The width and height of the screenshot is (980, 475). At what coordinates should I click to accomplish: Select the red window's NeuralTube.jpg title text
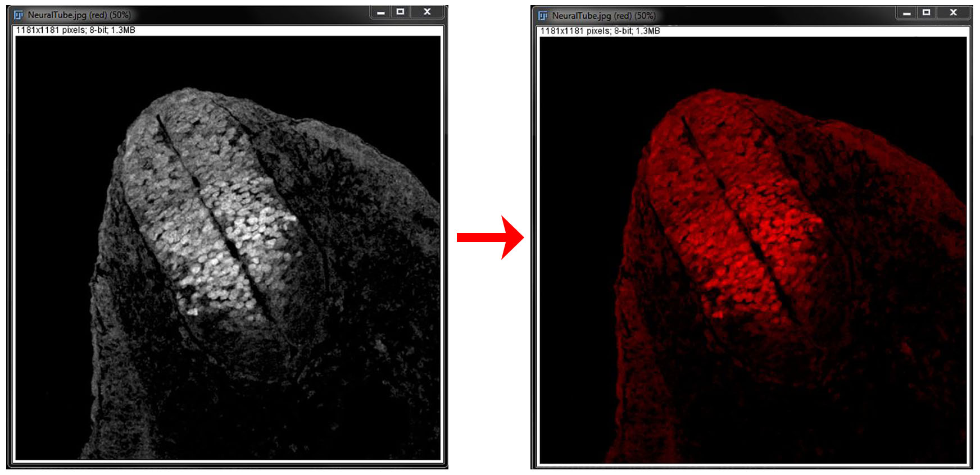coord(603,16)
